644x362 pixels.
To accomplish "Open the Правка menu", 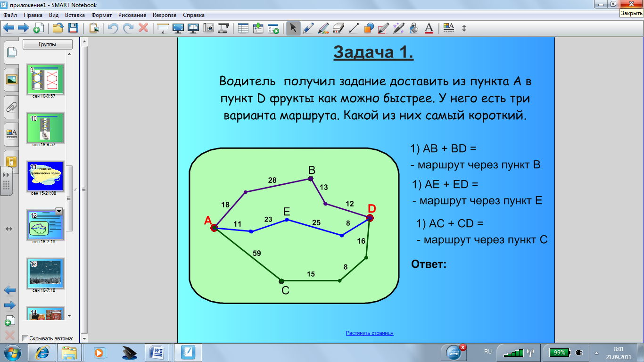I will point(33,15).
